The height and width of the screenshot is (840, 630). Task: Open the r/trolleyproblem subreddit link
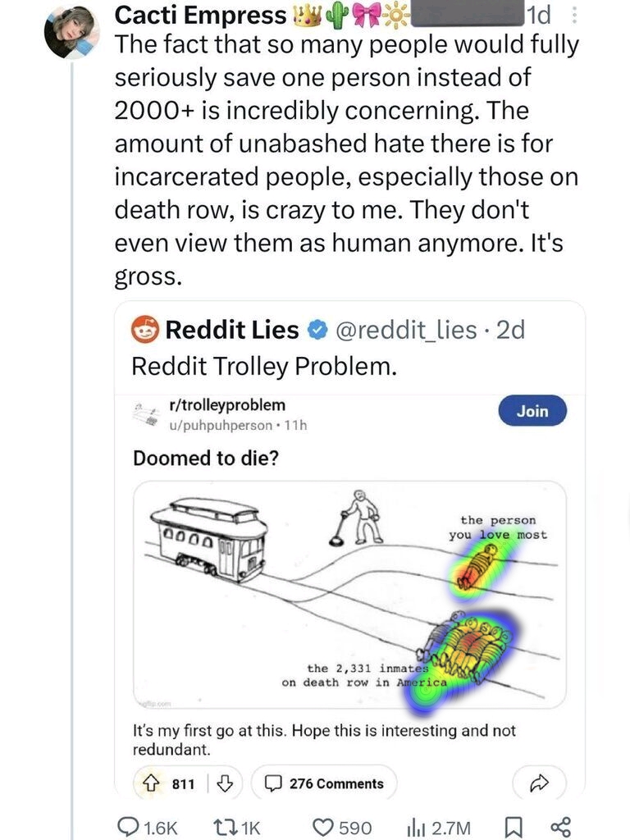[226, 404]
